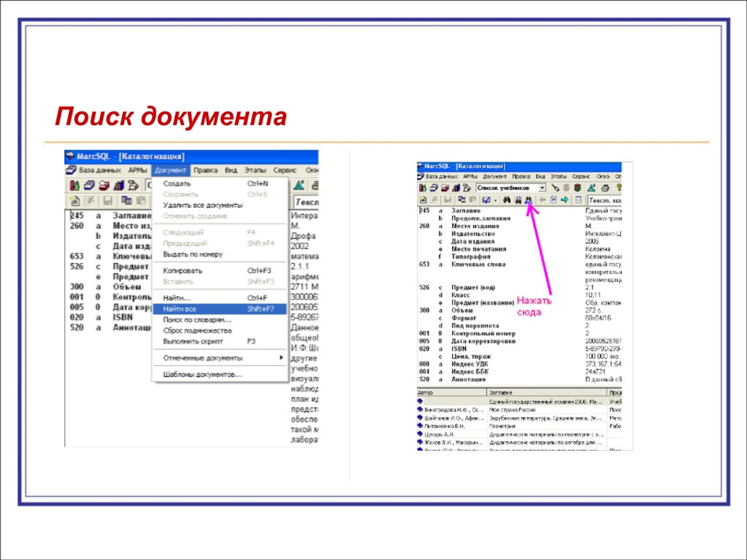Click the Индекс ББК field label
Viewport: 747px width, 560px height.
tap(470, 371)
